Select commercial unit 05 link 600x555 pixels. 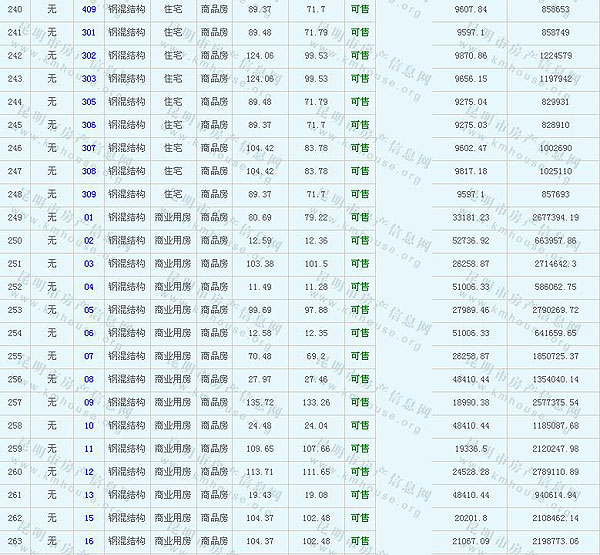[88, 310]
